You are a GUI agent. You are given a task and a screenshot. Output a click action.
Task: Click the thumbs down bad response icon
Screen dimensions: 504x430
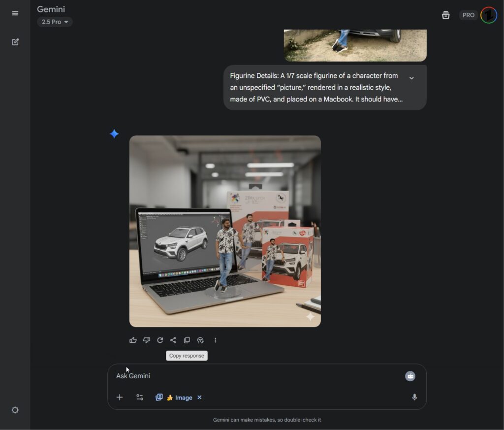(146, 340)
